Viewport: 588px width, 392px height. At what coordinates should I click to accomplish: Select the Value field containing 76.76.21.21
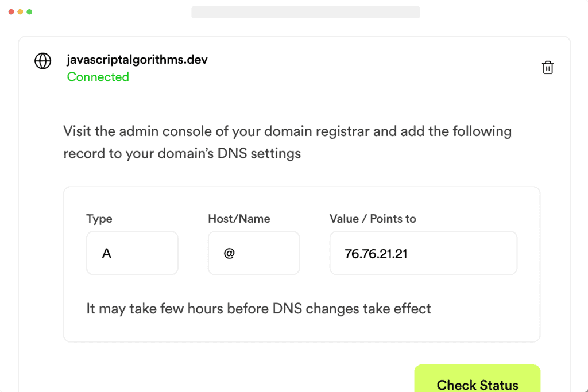(423, 253)
